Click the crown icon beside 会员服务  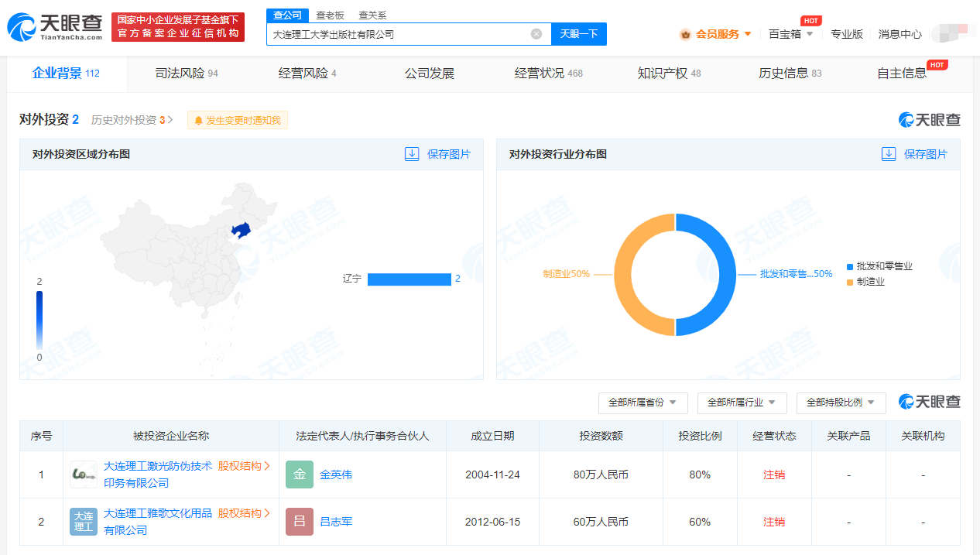pyautogui.click(x=685, y=34)
